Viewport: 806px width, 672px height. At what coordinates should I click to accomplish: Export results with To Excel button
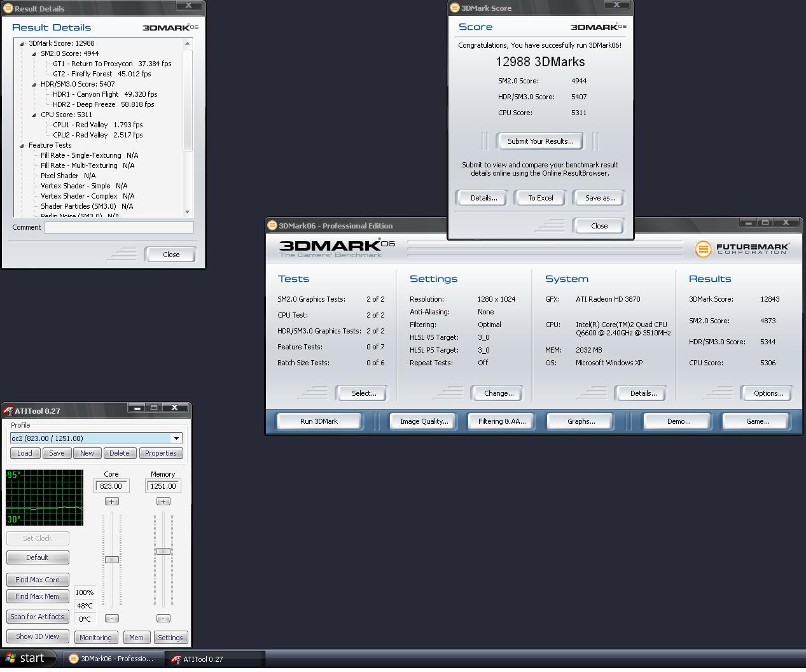click(x=541, y=198)
